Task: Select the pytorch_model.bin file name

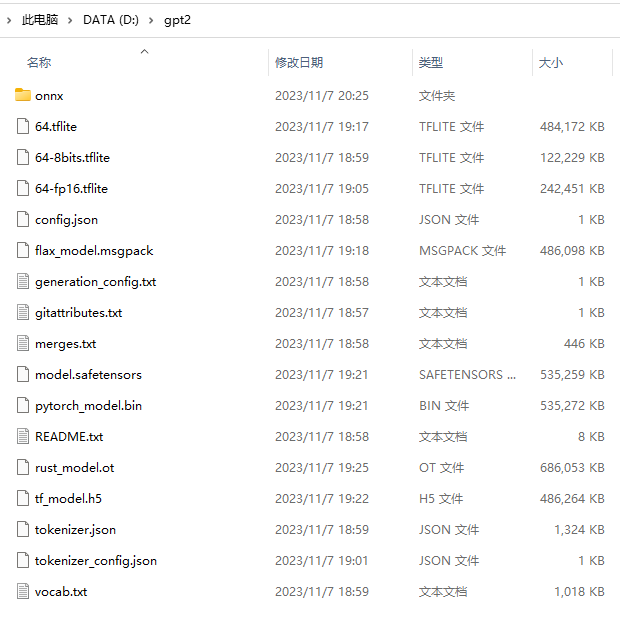Action: [x=88, y=406]
